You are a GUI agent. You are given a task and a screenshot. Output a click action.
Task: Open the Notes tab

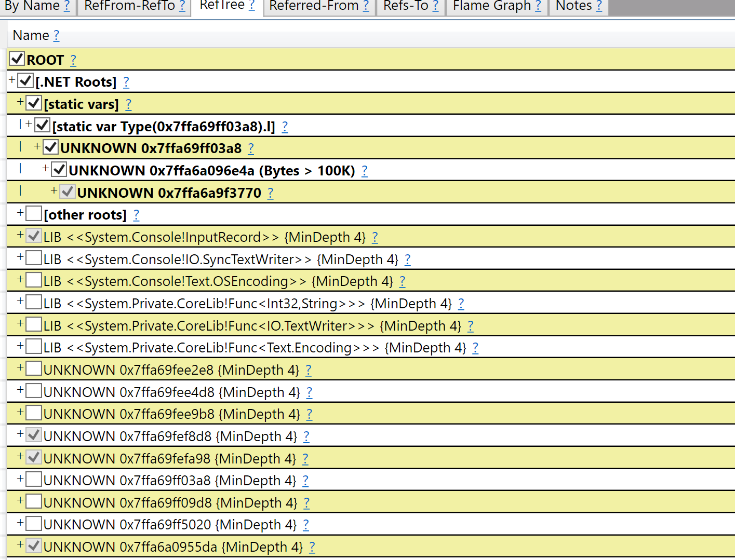click(x=573, y=7)
